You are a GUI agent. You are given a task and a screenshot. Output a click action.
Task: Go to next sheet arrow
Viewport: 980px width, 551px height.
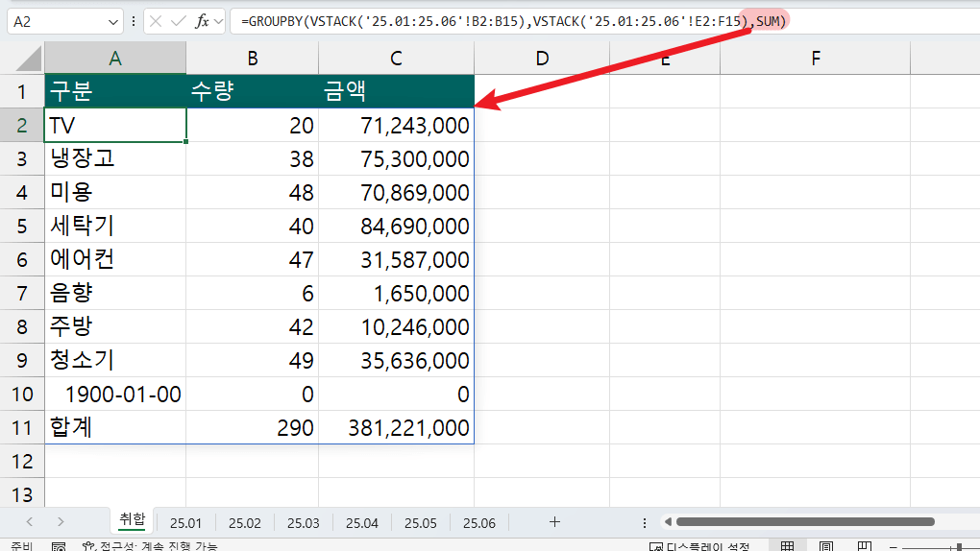pyautogui.click(x=60, y=521)
